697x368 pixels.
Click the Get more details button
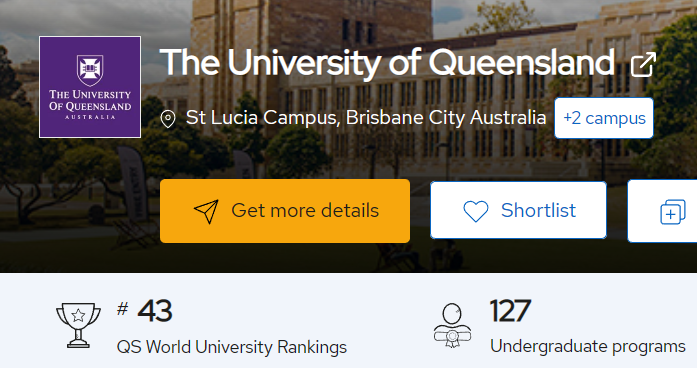click(285, 211)
